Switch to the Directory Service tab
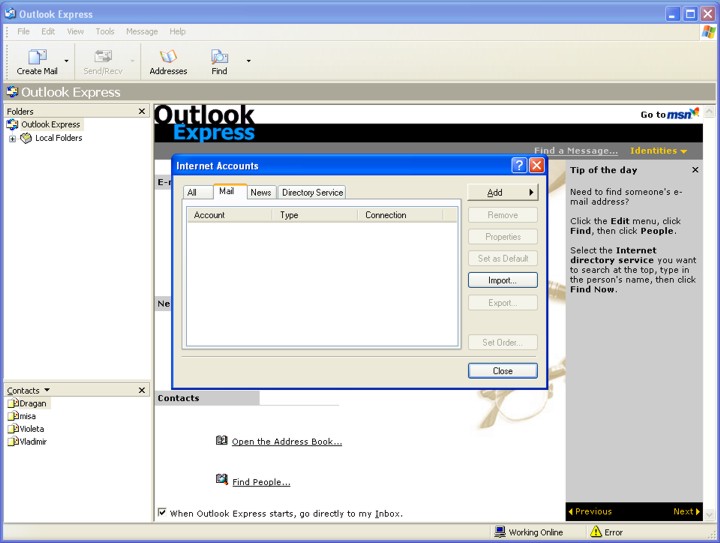720x543 pixels. (312, 192)
